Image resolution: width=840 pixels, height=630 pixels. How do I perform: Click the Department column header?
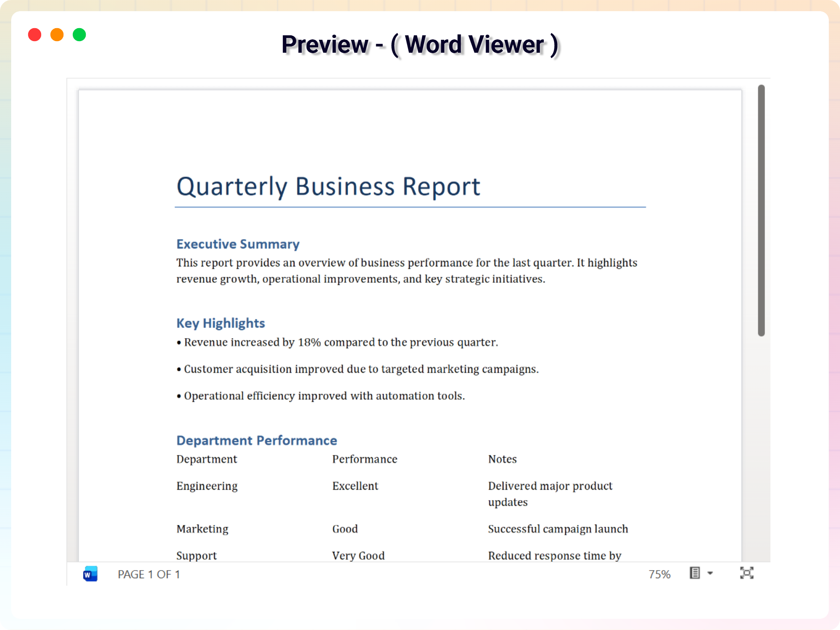coord(207,459)
